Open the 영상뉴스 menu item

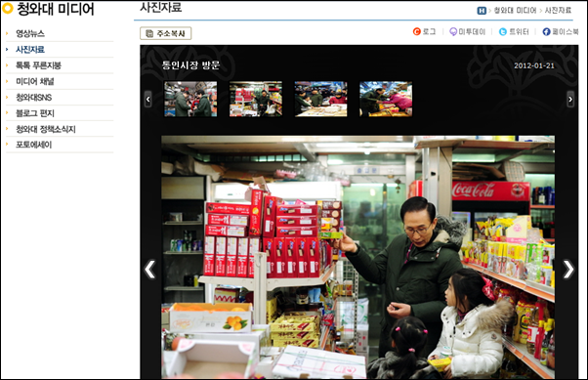point(30,33)
